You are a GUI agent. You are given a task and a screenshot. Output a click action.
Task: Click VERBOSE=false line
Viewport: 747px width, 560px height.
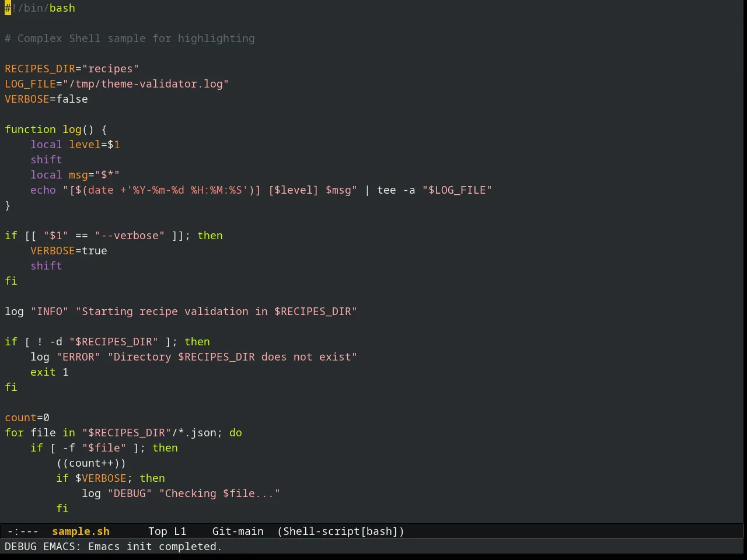pos(46,99)
